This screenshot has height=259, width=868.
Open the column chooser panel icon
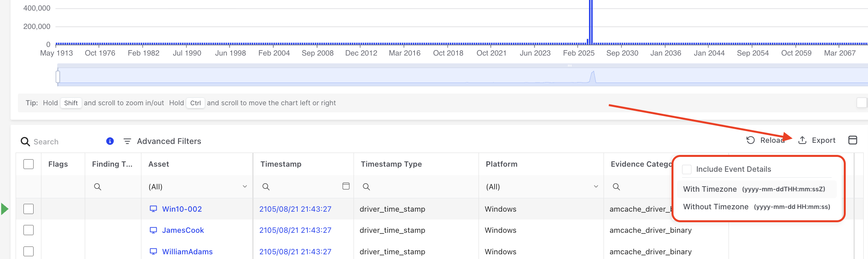click(853, 140)
